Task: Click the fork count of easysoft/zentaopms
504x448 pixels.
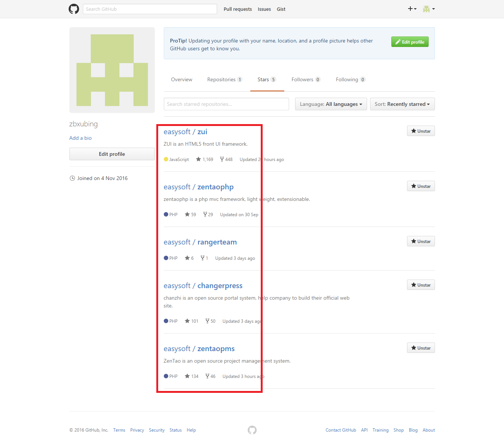Action: pos(210,376)
